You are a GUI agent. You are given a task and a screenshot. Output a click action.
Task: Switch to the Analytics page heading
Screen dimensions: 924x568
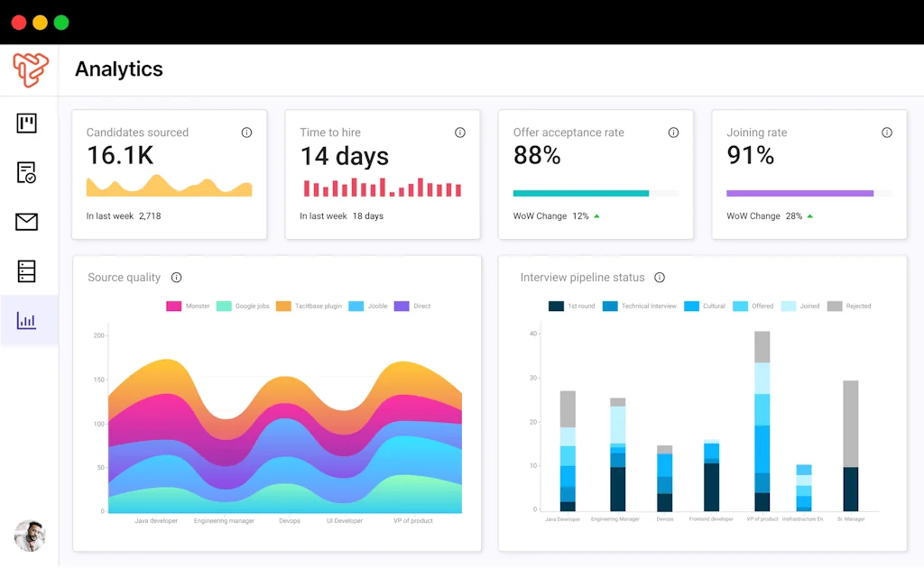(118, 69)
